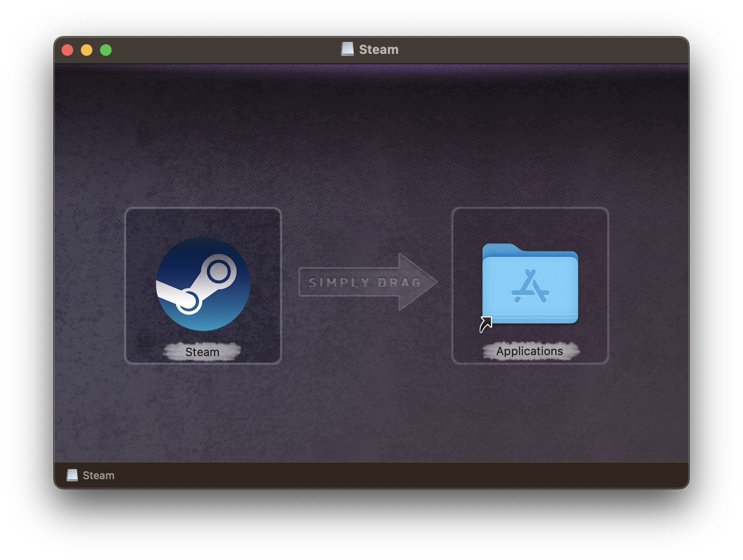Click the alias arrow badge on Applications folder

point(486,324)
